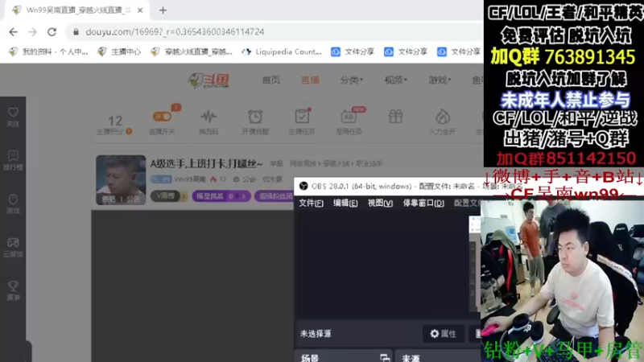Click the gift box icon
Image resolution: width=644 pixels, height=362 pixels.
[x=395, y=117]
